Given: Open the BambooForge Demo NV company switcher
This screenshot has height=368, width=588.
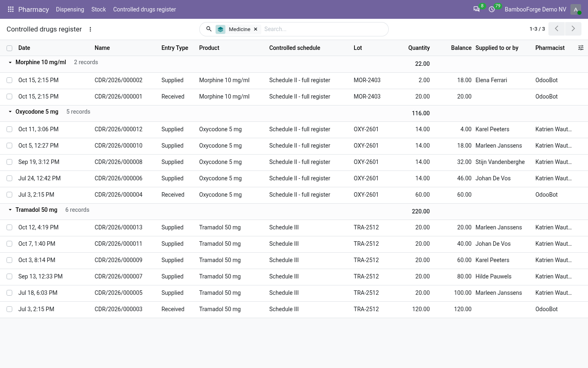Looking at the screenshot, I should pos(535,9).
